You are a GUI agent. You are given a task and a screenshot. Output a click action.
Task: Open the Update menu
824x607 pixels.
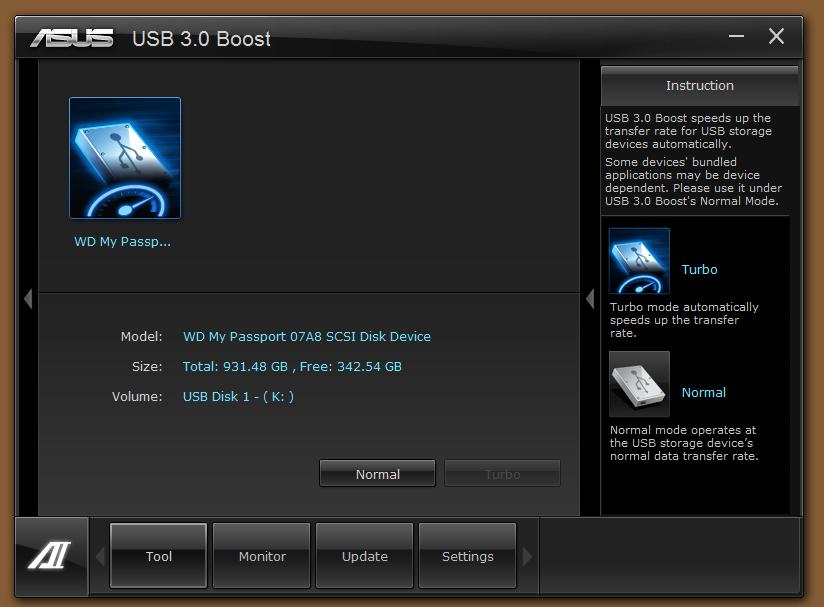tap(365, 555)
